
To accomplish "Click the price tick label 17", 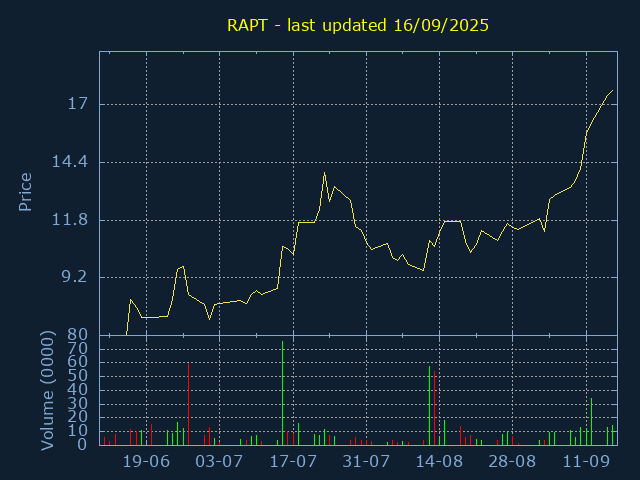I will coord(78,104).
